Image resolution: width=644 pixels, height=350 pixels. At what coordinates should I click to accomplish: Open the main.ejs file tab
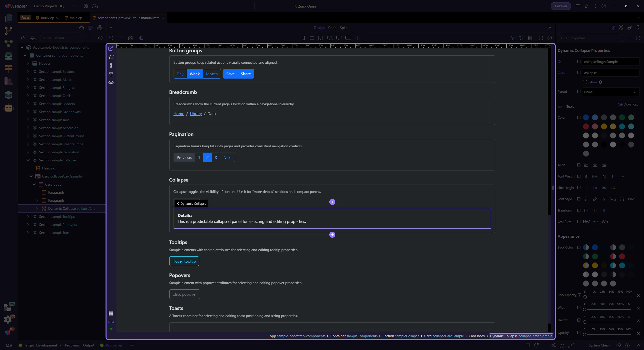pos(76,18)
